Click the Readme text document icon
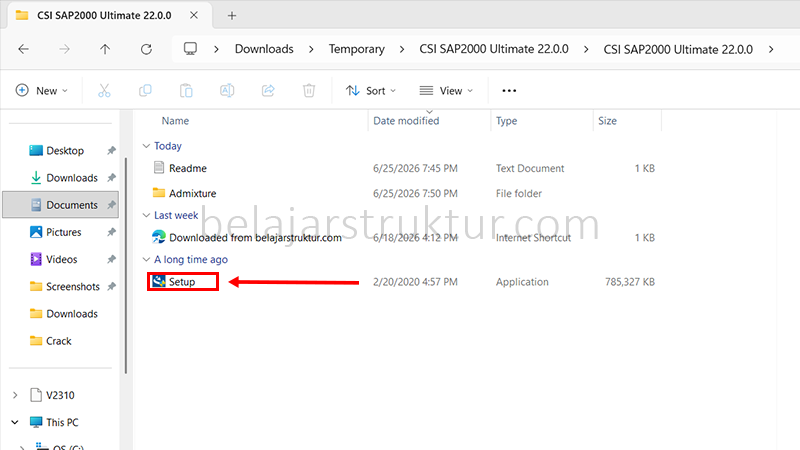 (x=159, y=167)
